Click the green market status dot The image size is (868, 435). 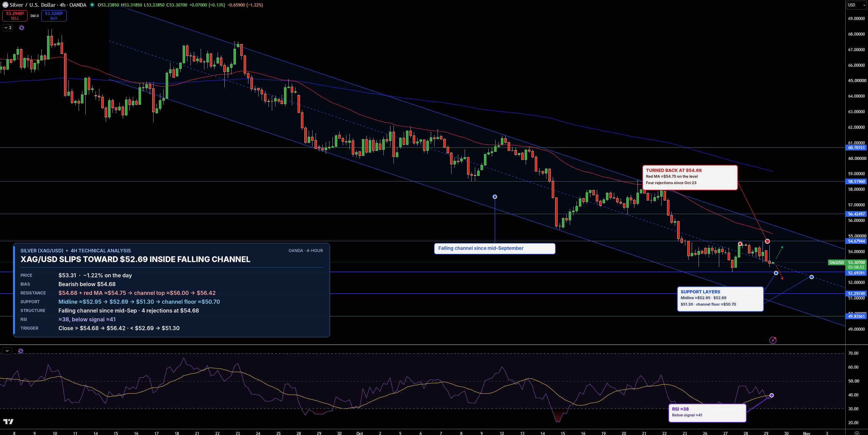pyautogui.click(x=92, y=5)
